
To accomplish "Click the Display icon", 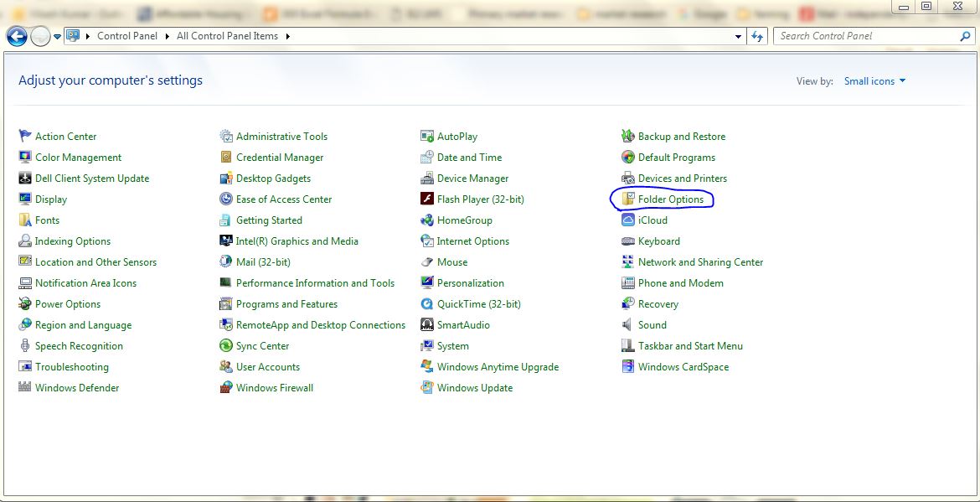I will click(x=25, y=199).
